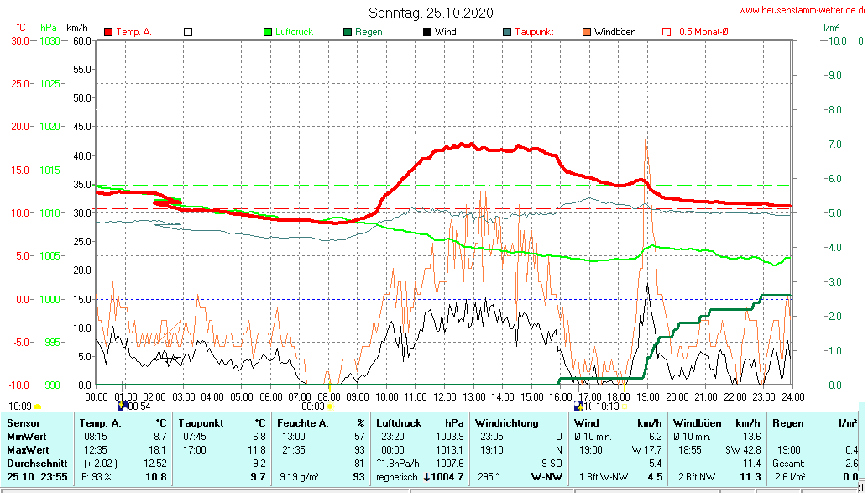Toggle the 10.5 Monat-Ø legend box
The width and height of the screenshot is (868, 493).
666,32
